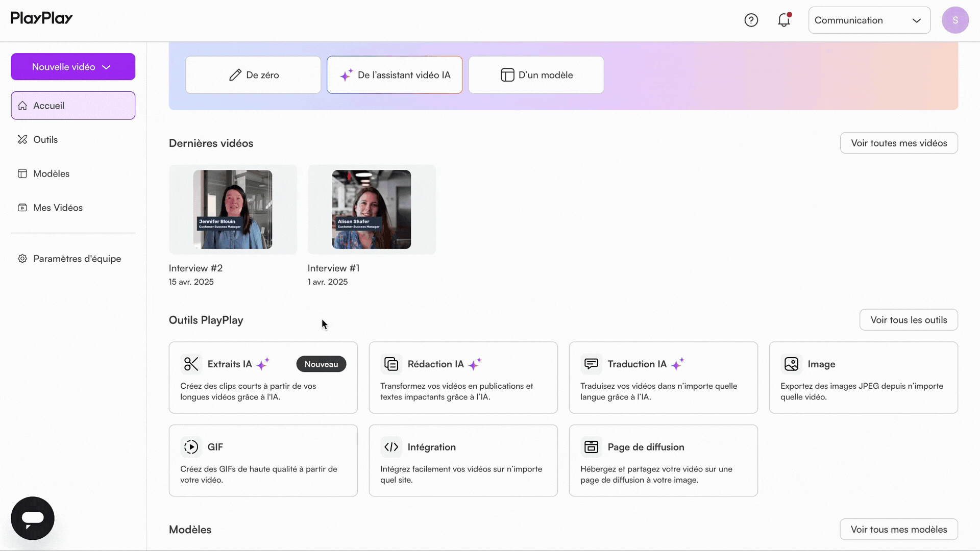
Task: Click the Modèles layout icon in the sidebar
Action: click(22, 173)
